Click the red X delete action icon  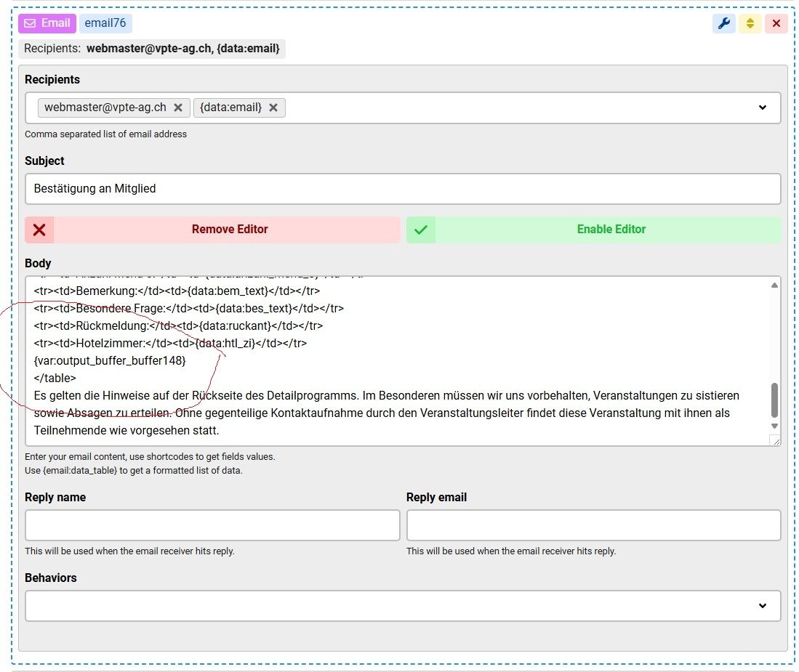point(776,23)
